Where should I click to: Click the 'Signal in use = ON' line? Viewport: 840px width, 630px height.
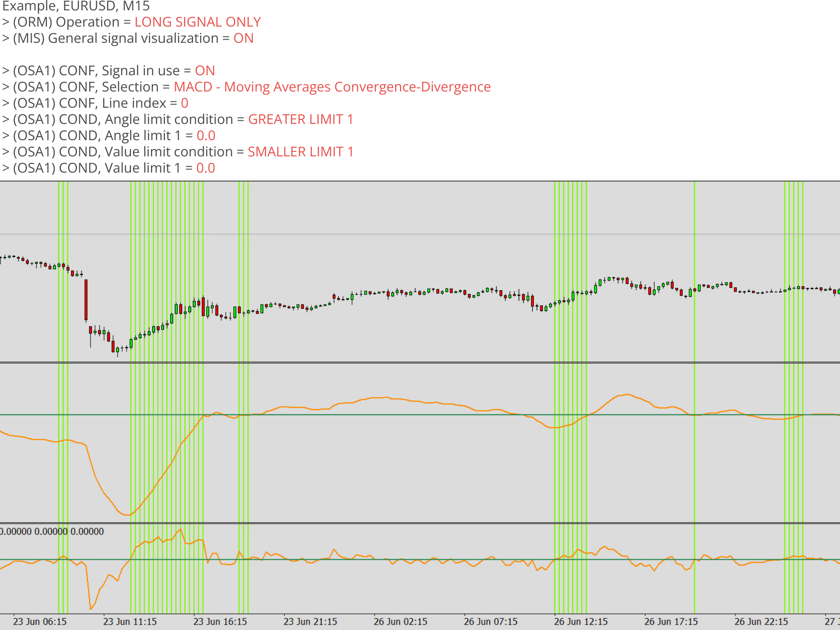click(x=109, y=71)
